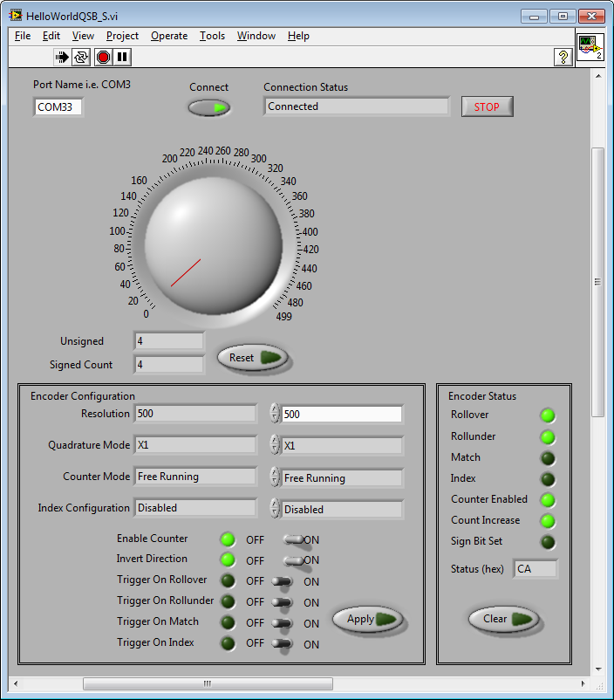Viewport: 614px width, 700px height.
Task: Click the Port Name COM33 input field
Action: (58, 107)
